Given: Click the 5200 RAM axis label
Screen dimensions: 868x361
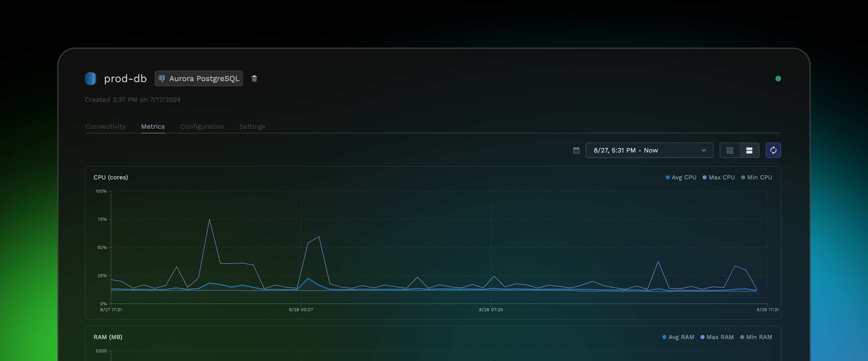Looking at the screenshot, I should [x=101, y=350].
